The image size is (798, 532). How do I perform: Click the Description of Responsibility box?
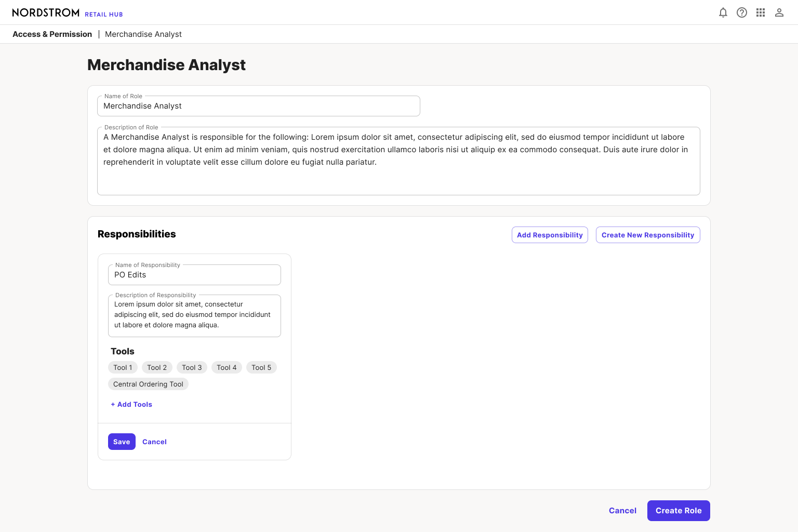pyautogui.click(x=194, y=316)
